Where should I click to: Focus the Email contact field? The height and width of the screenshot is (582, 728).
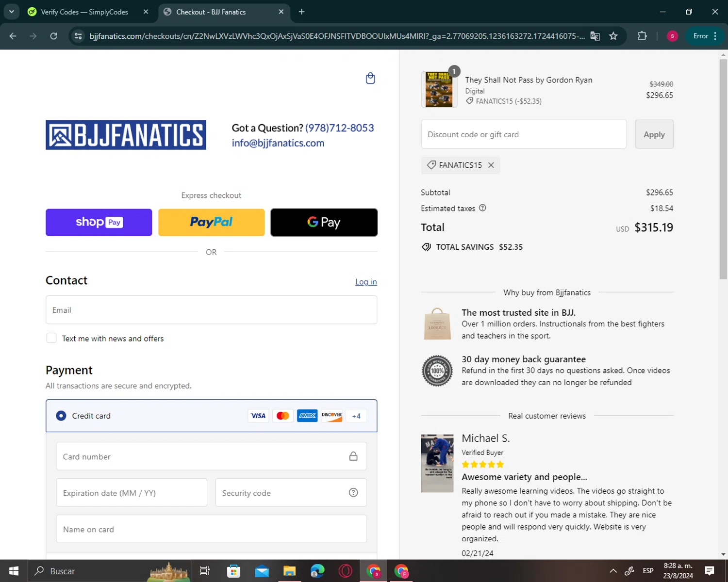tap(212, 310)
